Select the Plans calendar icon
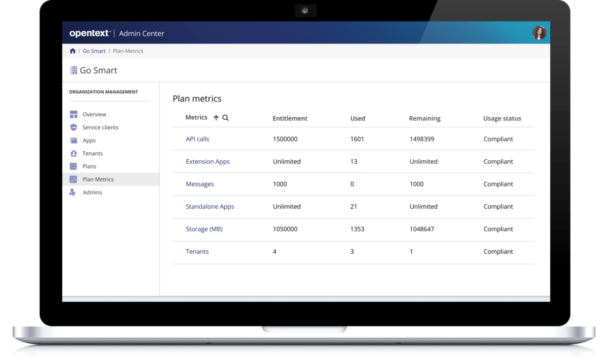Image resolution: width=610 pixels, height=364 pixels. 74,166
